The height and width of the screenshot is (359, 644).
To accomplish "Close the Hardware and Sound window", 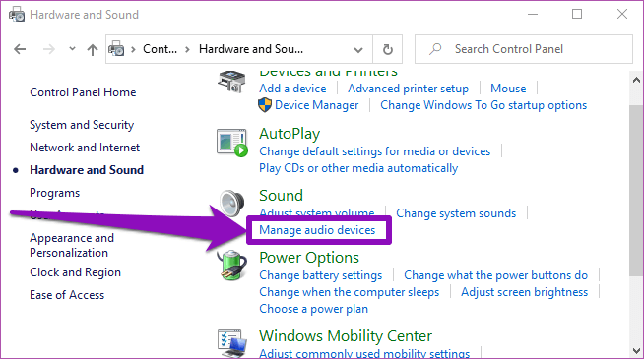I will coord(622,15).
